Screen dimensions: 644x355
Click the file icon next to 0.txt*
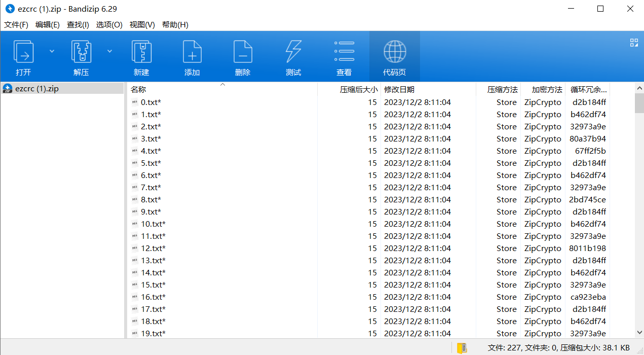coord(135,102)
